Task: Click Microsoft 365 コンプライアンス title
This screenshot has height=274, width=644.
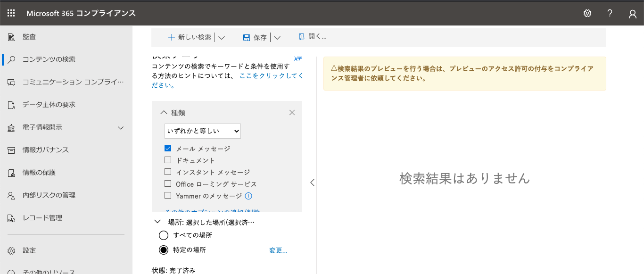Action: coord(81,13)
